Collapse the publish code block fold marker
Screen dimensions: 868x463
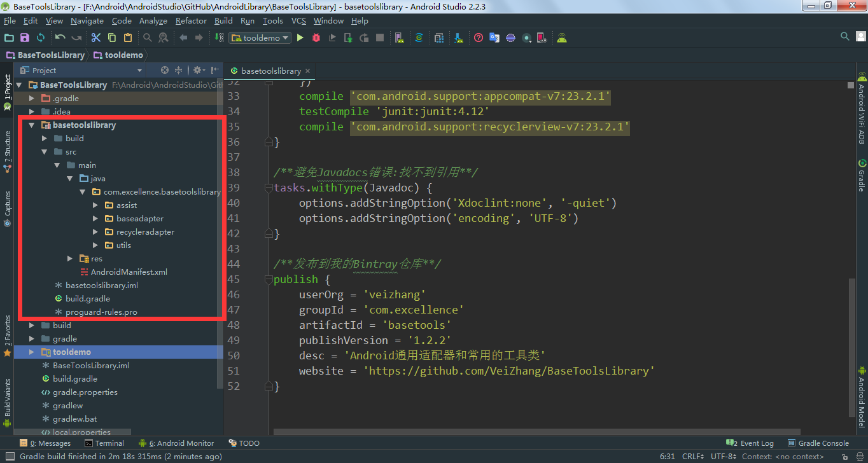tap(269, 279)
